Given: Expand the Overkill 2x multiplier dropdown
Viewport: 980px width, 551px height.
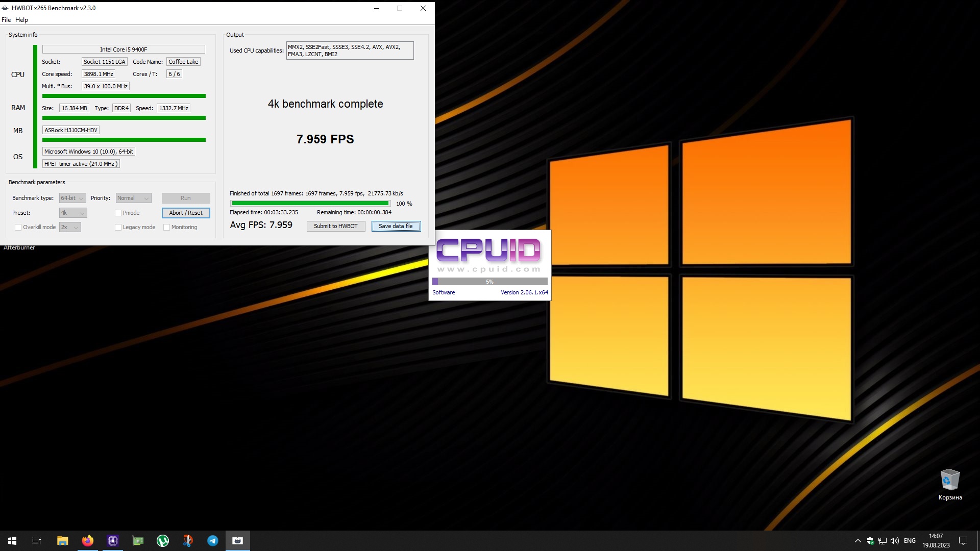Looking at the screenshot, I should click(70, 227).
